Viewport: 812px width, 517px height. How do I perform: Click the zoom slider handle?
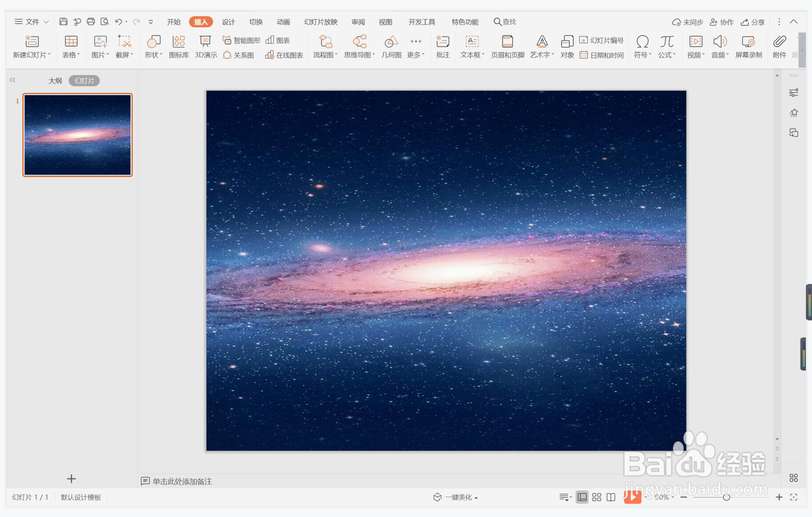tap(726, 497)
